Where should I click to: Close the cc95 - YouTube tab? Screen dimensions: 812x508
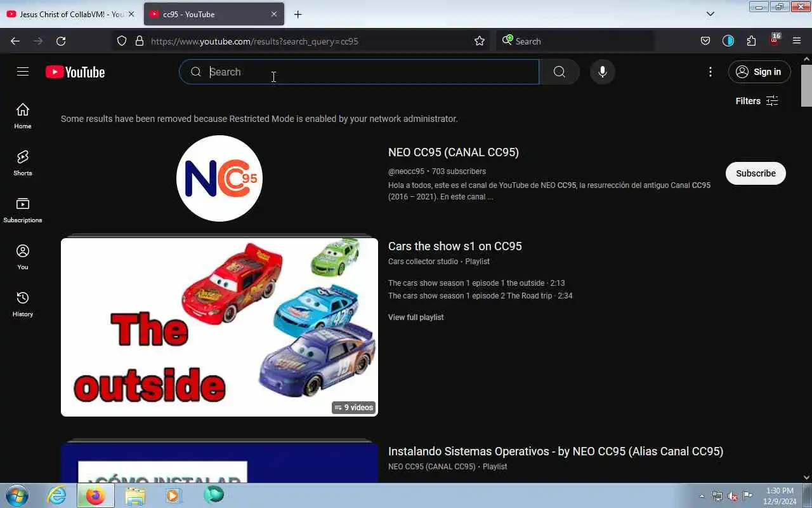click(x=274, y=14)
